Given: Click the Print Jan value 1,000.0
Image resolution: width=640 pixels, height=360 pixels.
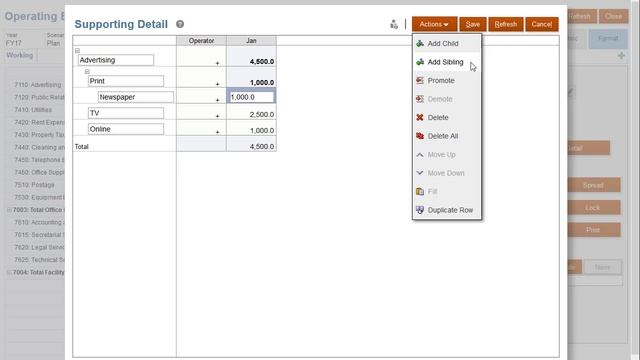Looking at the screenshot, I should point(251,78).
